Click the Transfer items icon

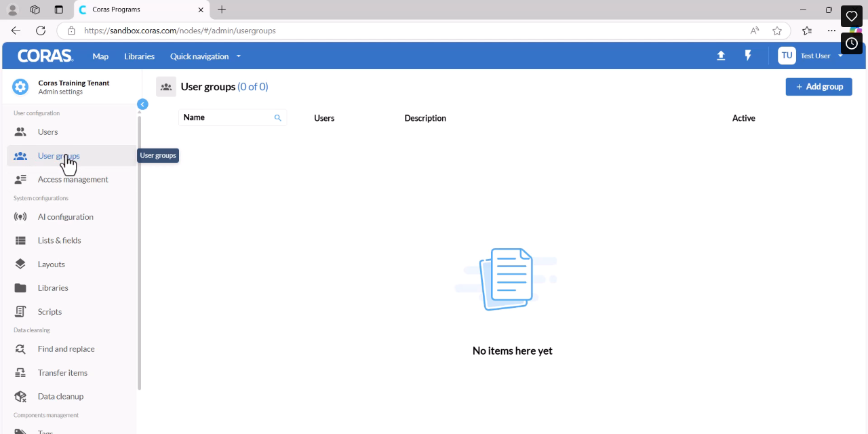tap(20, 373)
